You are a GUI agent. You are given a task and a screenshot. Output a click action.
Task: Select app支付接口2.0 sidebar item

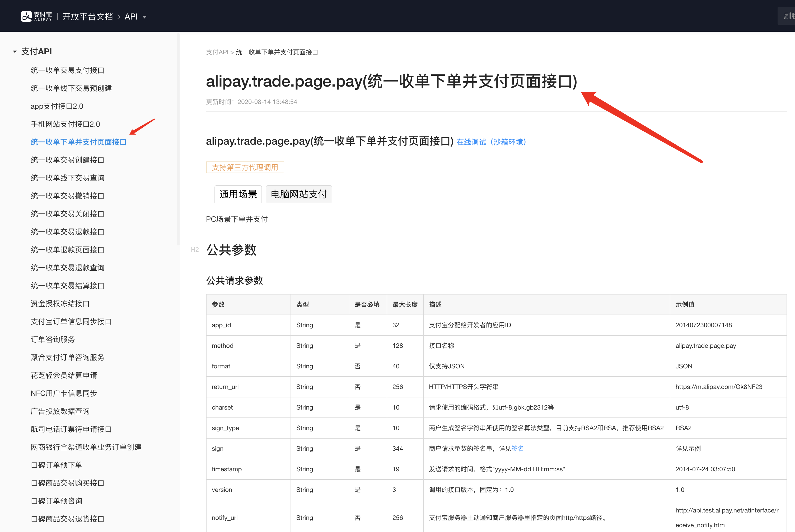(x=57, y=106)
